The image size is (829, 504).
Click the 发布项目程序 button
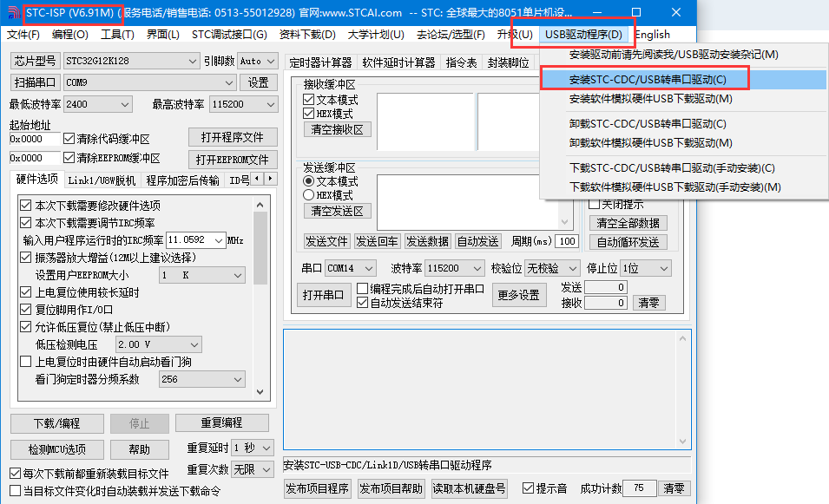(317, 488)
